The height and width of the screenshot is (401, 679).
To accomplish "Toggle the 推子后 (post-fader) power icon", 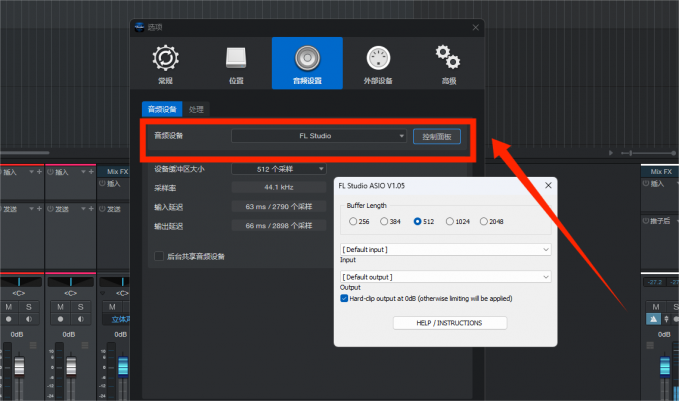I will 646,221.
